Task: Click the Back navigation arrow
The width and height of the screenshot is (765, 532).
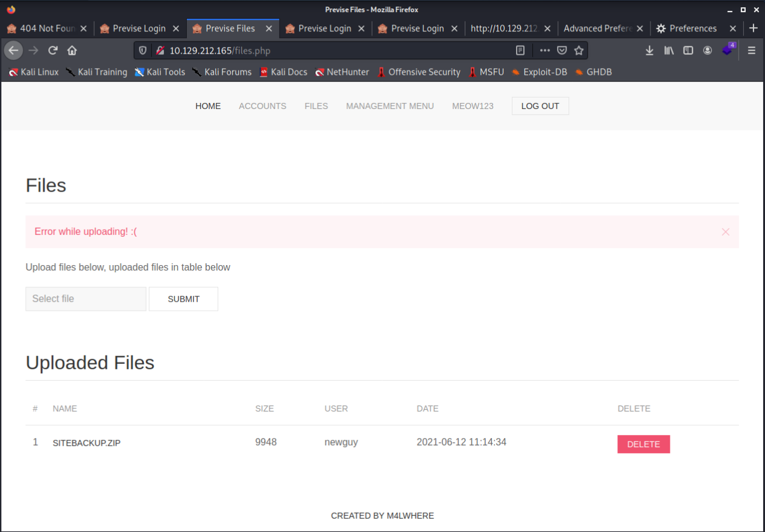Action: (x=13, y=51)
